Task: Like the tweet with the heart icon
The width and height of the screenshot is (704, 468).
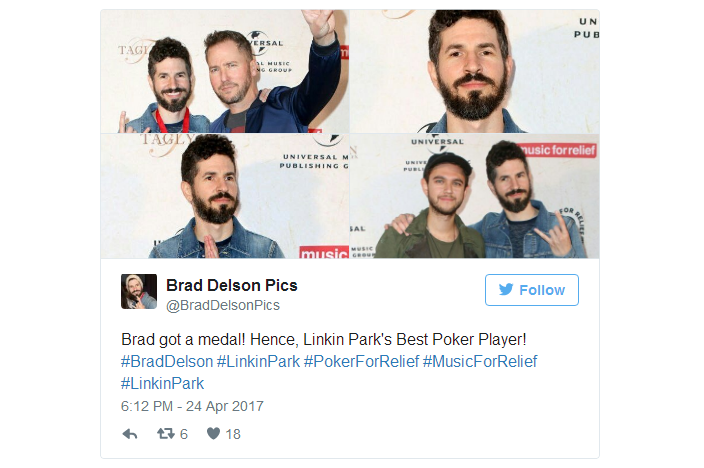Action: (213, 433)
